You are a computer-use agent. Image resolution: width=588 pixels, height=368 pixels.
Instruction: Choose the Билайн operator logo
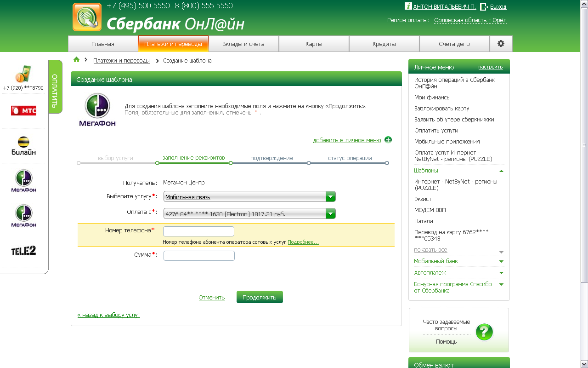(x=23, y=146)
